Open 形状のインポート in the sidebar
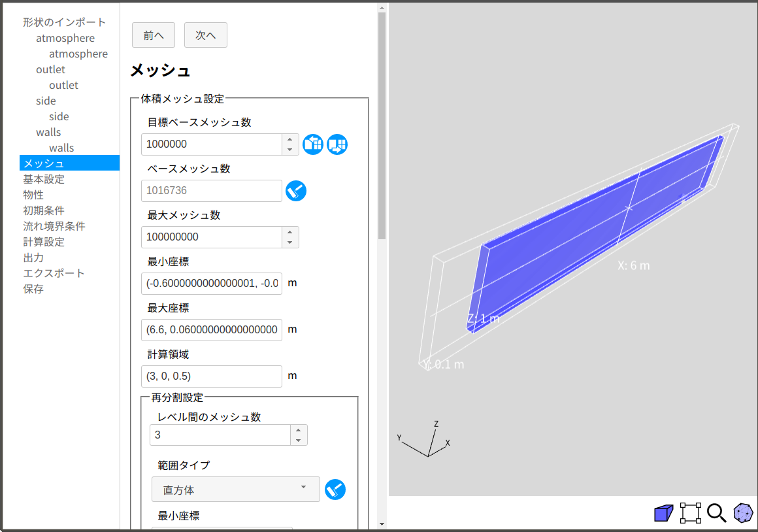This screenshot has height=532, width=758. [64, 22]
